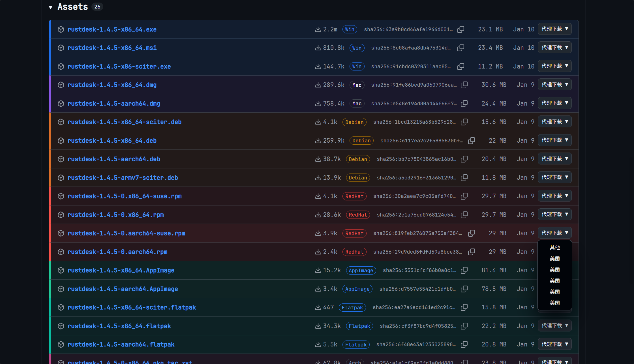Screen dimensions: 634x364
Task: Copy checksum of rustdesk-1.4.5-0.aarch64.rpm
Action: point(472,252)
